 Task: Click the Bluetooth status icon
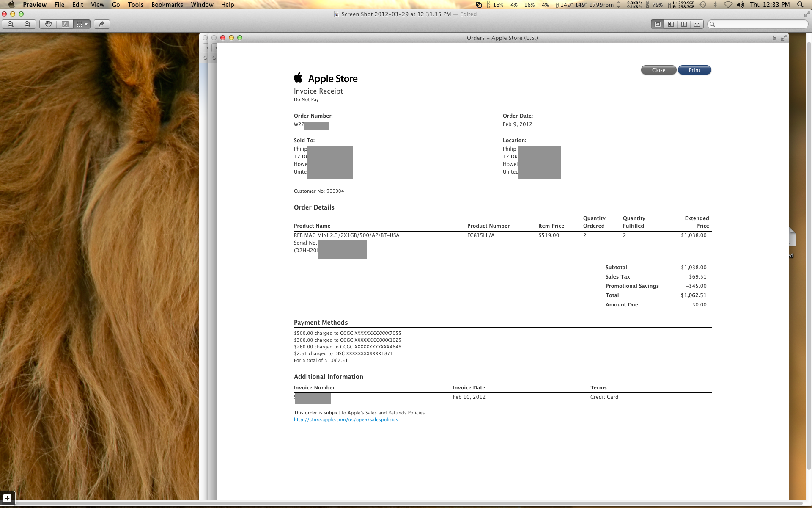pyautogui.click(x=716, y=5)
